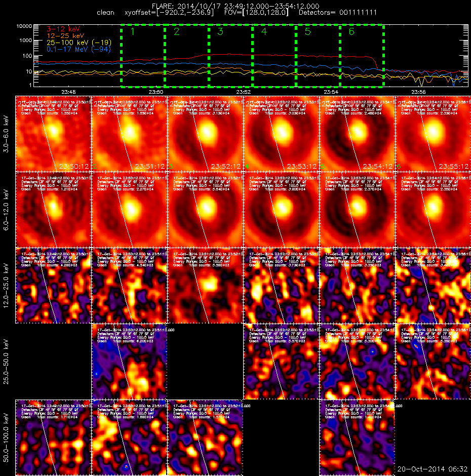Open the 50.0-100.0 keV image for interval 3
The image size is (471, 476).
[205, 438]
